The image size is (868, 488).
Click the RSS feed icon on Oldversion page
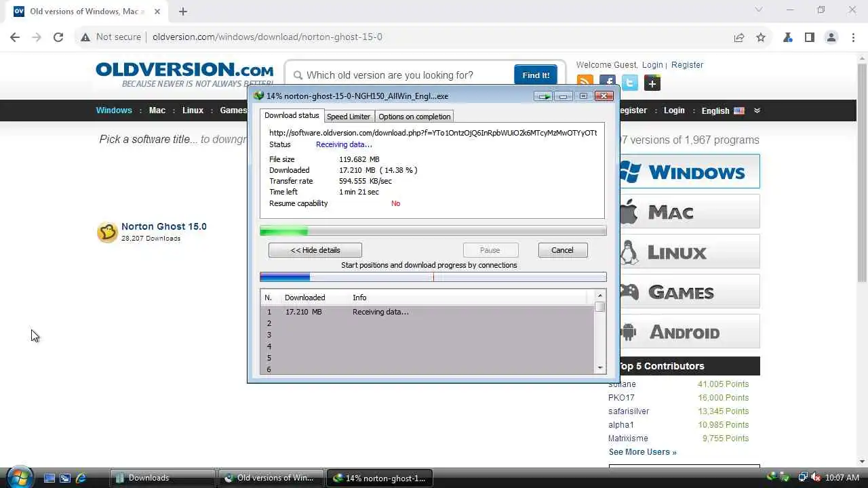585,83
